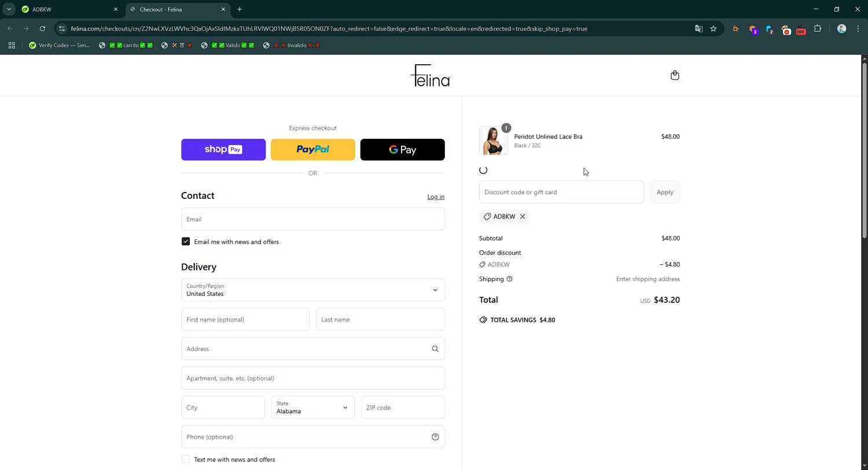Click the browser address bar URL
This screenshot has height=470, width=868.
click(329, 28)
